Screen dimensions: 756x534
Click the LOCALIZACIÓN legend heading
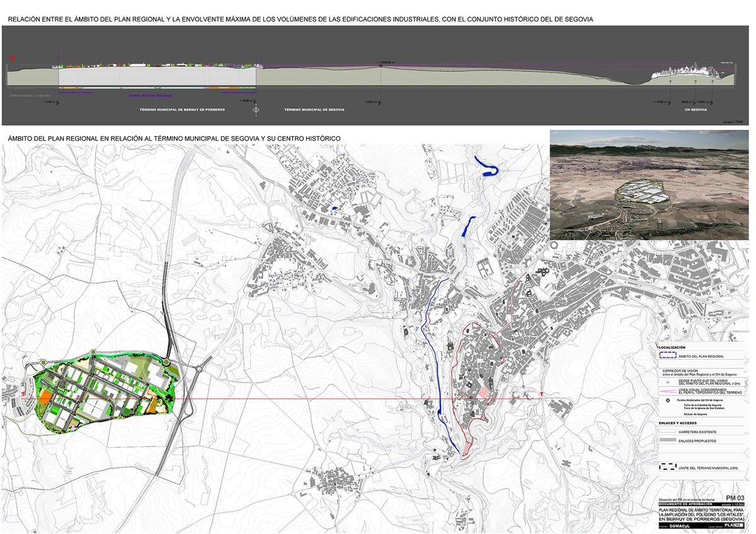click(672, 348)
